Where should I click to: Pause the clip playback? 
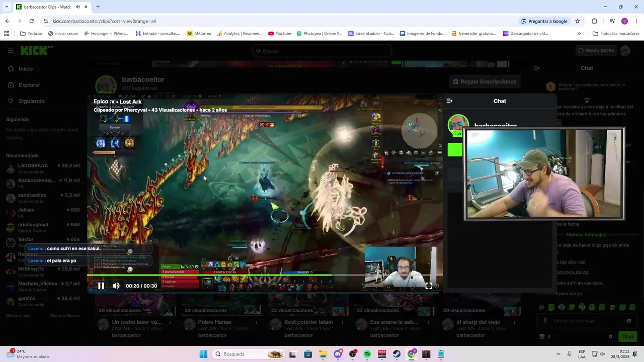101,286
